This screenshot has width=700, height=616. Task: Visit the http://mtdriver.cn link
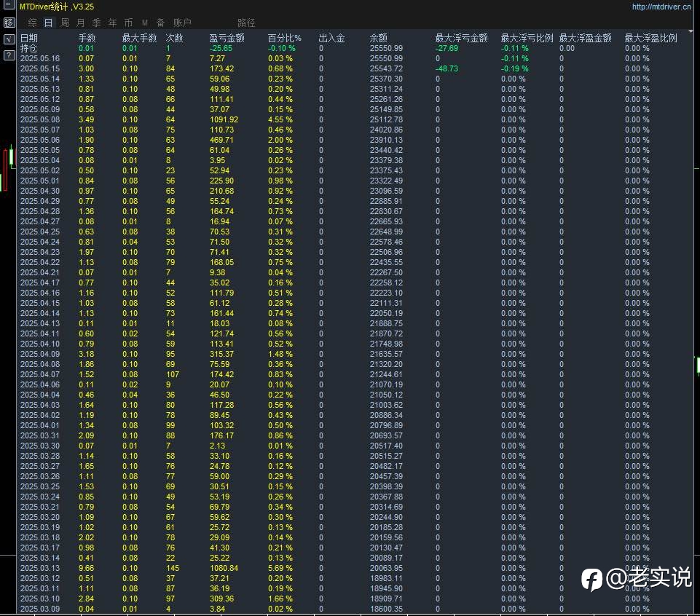coord(661,7)
